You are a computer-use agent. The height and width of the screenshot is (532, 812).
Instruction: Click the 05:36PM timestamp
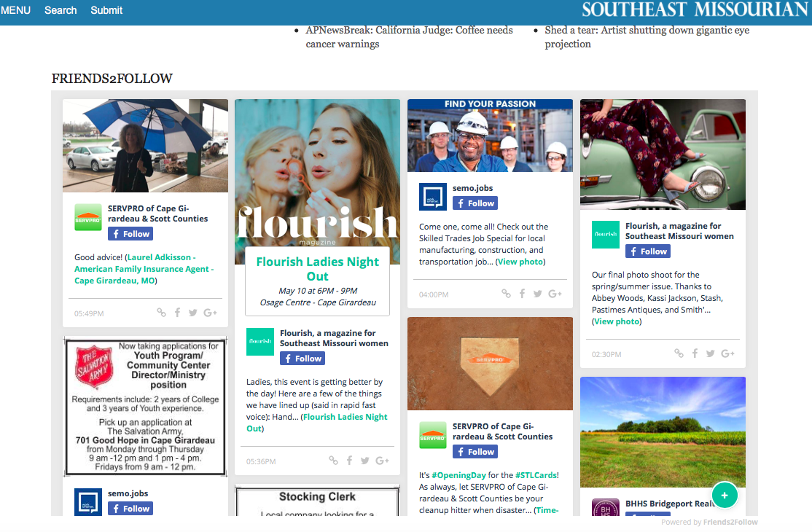coord(261,461)
